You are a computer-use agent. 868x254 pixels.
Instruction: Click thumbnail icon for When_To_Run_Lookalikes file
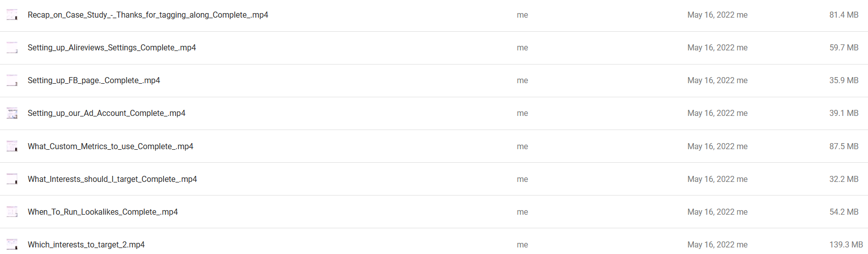click(x=12, y=212)
